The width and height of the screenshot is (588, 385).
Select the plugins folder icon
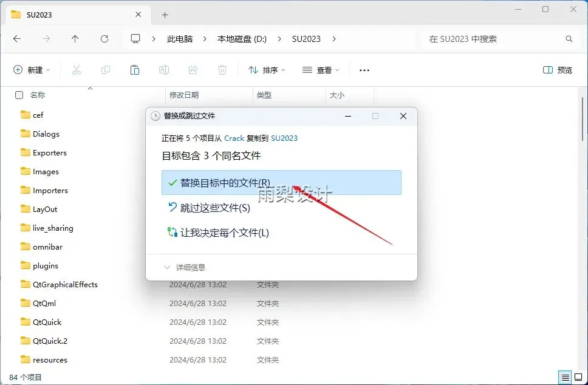[25, 265]
